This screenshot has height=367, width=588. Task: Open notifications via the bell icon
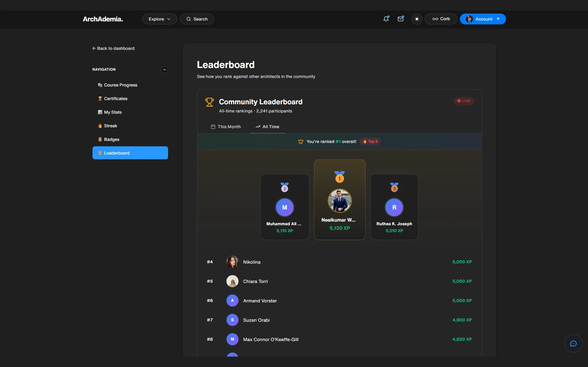386,19
